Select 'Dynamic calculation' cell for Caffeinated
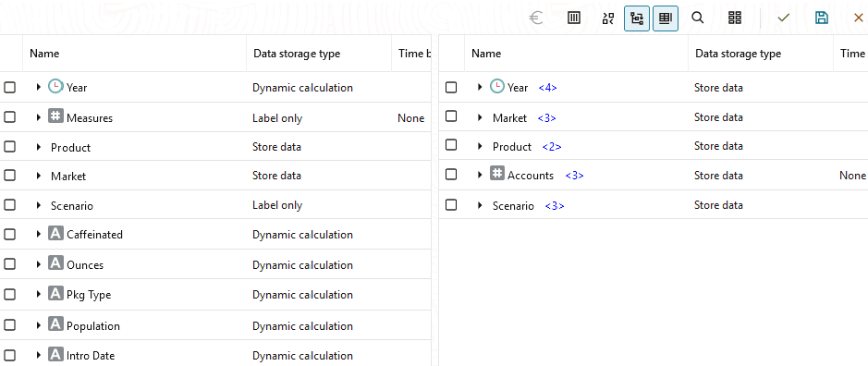868x366 pixels. (303, 234)
